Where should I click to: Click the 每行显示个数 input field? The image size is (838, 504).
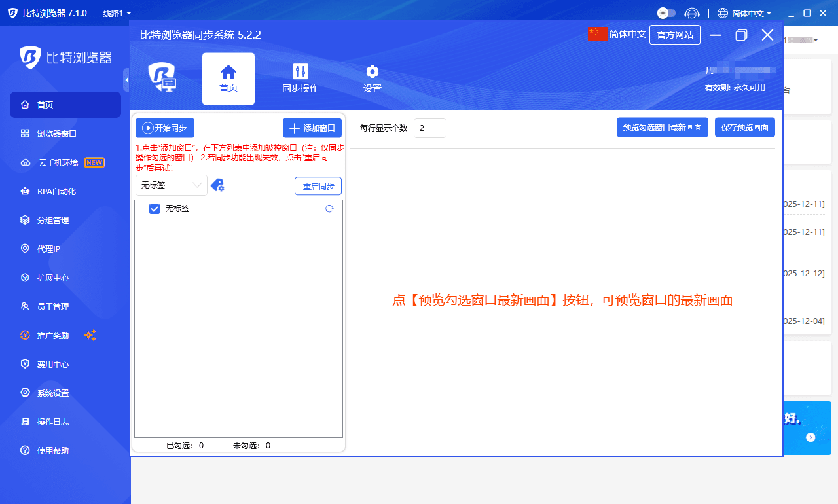click(x=429, y=128)
